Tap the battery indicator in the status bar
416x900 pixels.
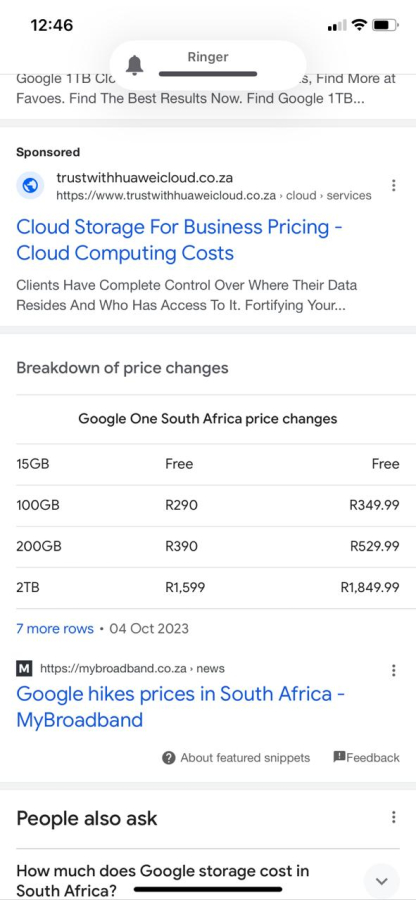(x=385, y=25)
